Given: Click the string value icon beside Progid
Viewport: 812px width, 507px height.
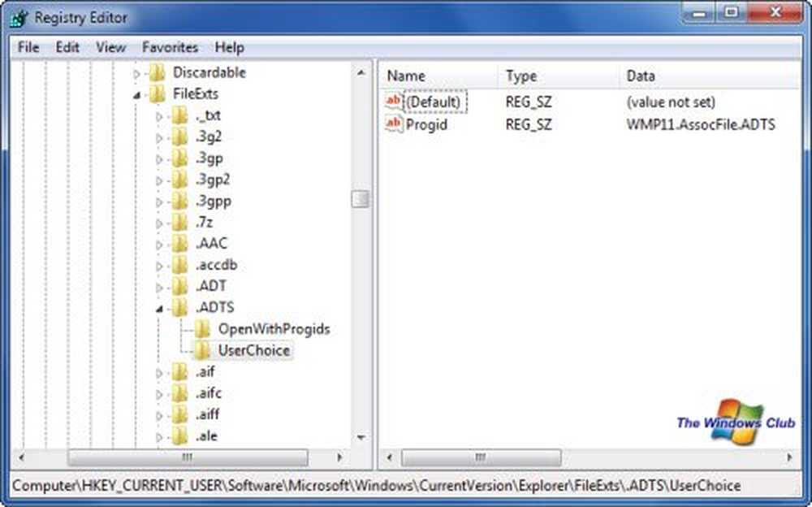Looking at the screenshot, I should pos(394,124).
